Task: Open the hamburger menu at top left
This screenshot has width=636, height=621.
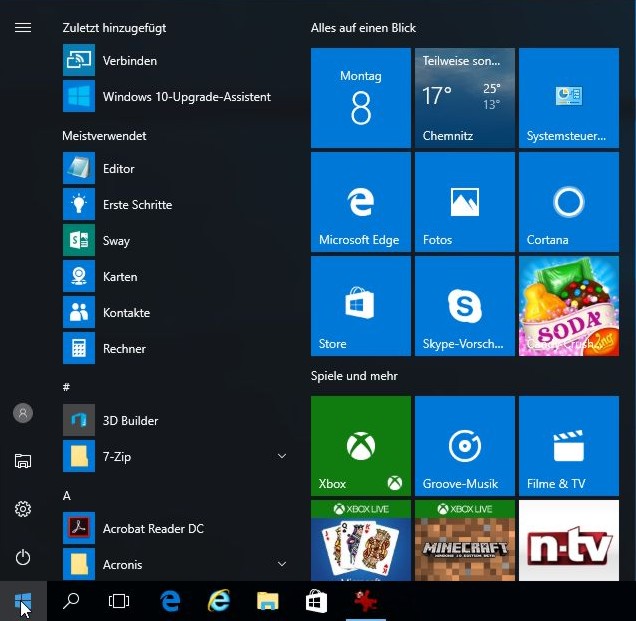Action: click(23, 28)
